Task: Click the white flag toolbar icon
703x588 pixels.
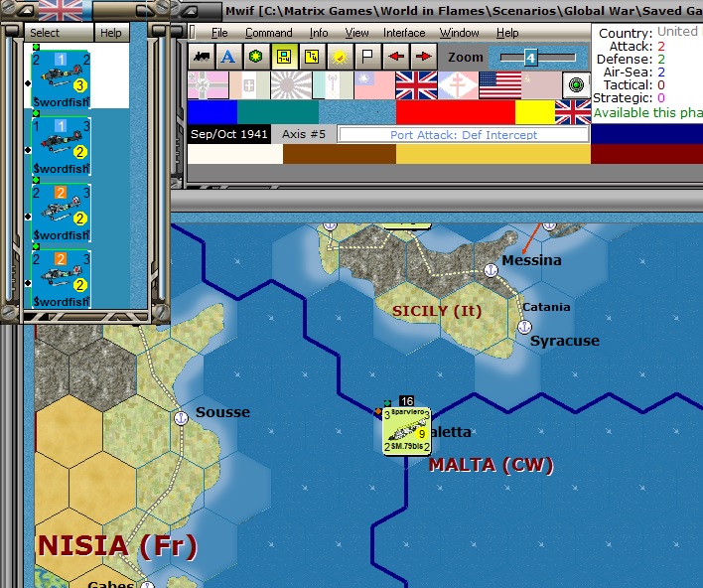Action: (367, 57)
